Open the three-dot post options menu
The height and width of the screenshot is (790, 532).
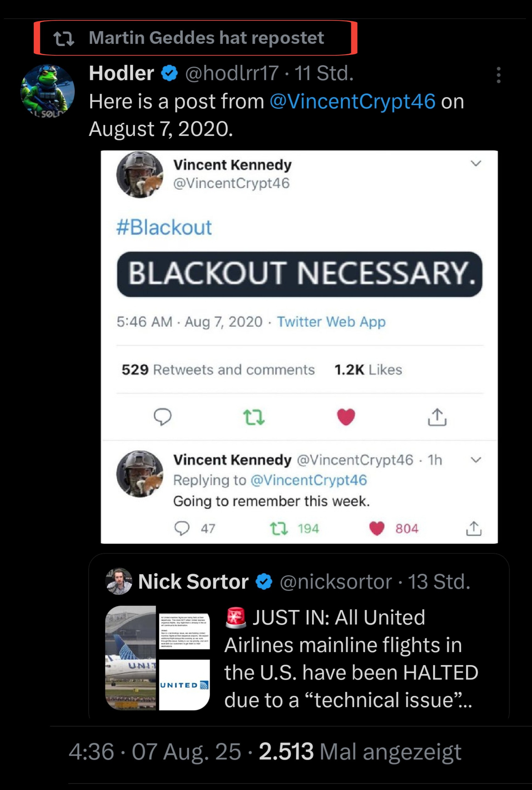[x=498, y=75]
